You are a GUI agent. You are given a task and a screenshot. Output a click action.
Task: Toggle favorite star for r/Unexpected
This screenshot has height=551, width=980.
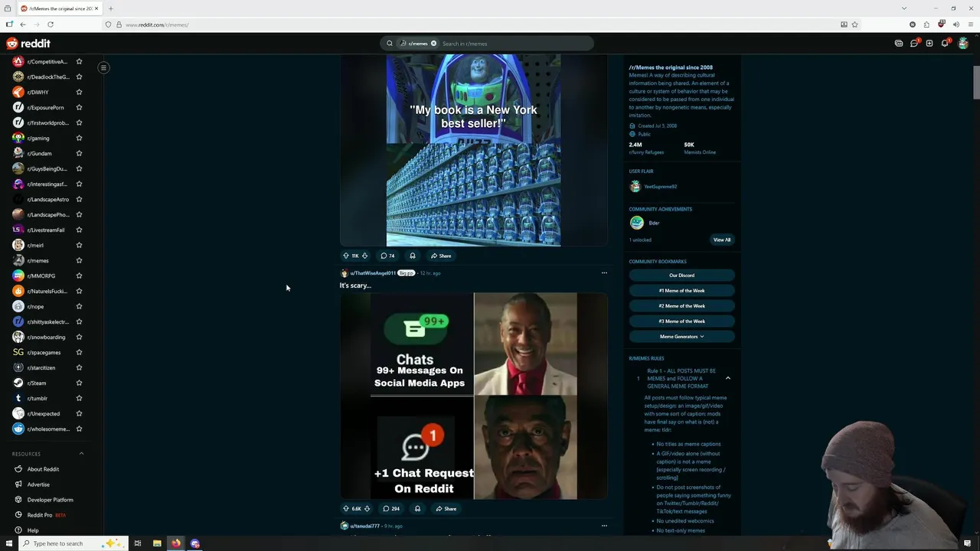click(79, 413)
